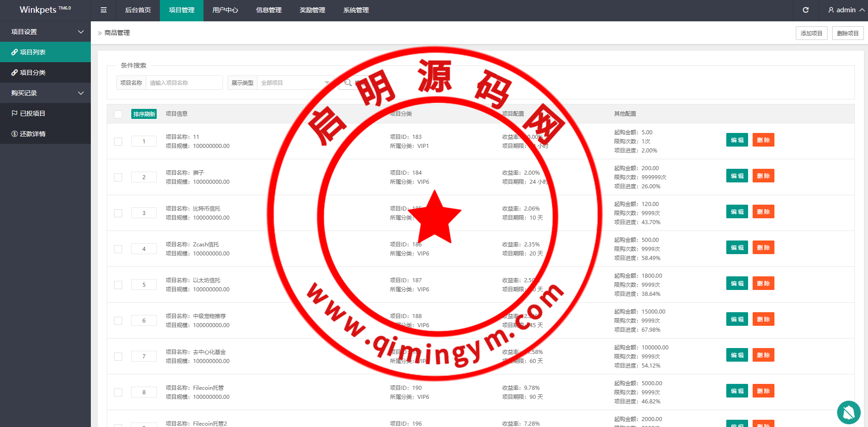The height and width of the screenshot is (427, 868).
Task: Click the sidebar collapse hamburger icon
Action: (104, 10)
